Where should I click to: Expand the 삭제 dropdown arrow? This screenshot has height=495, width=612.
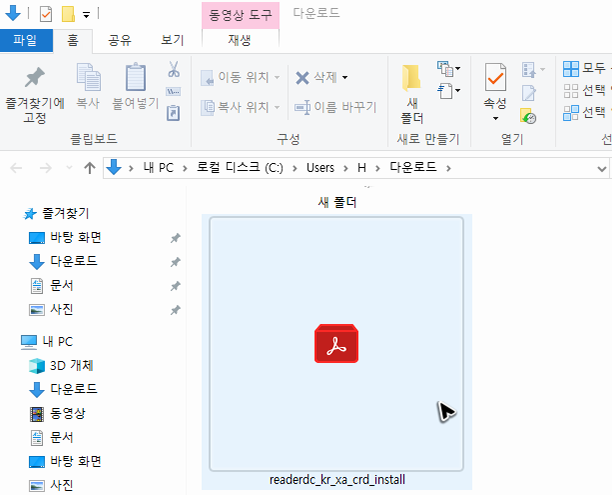coord(345,78)
